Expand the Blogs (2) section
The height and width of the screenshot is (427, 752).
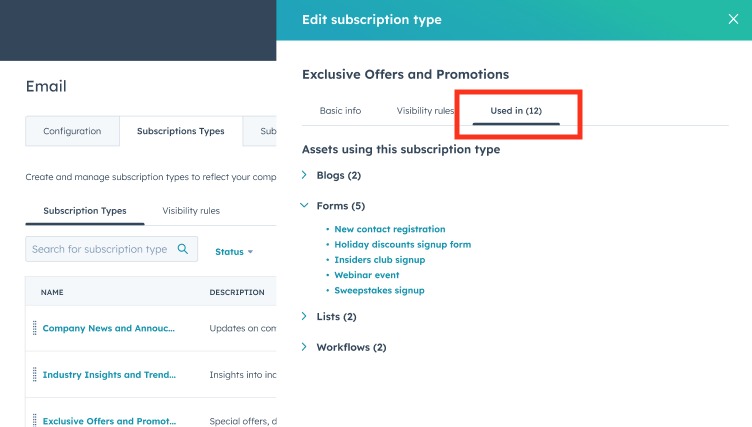pyautogui.click(x=304, y=175)
